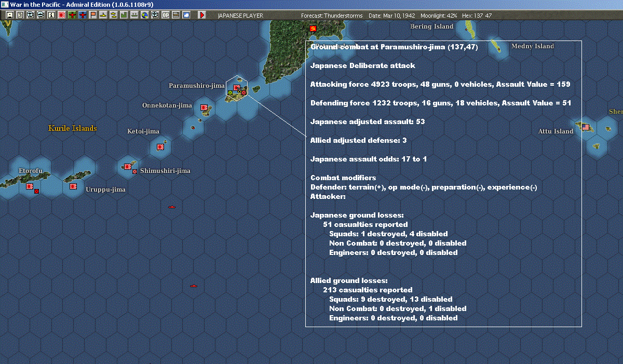Click the Onnekotan-jima map label
Image resolution: width=623 pixels, height=364 pixels.
167,105
